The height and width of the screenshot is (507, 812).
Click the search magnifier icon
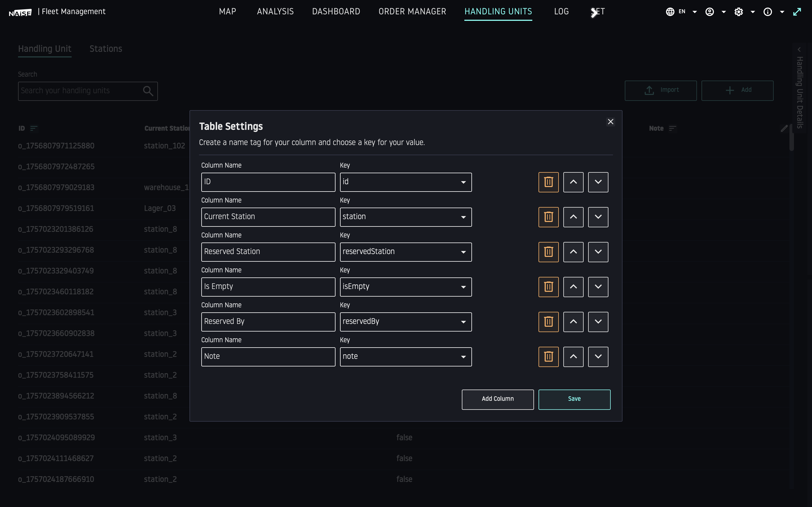(148, 91)
